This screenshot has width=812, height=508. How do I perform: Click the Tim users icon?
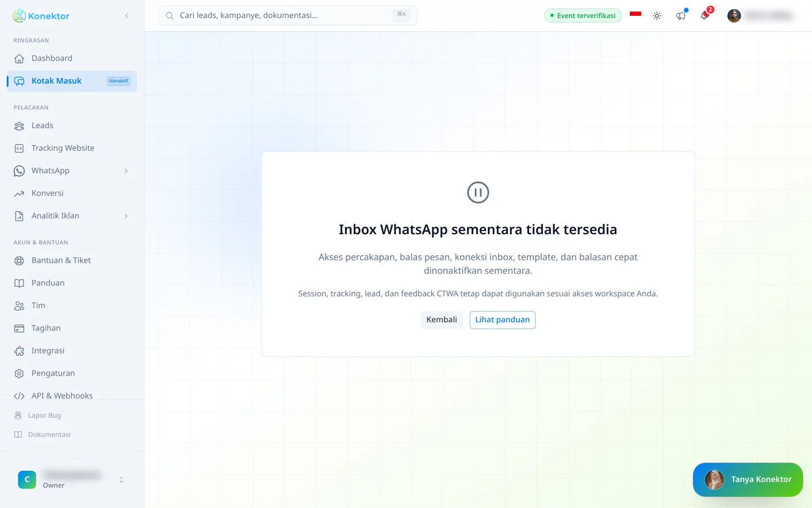click(x=19, y=306)
